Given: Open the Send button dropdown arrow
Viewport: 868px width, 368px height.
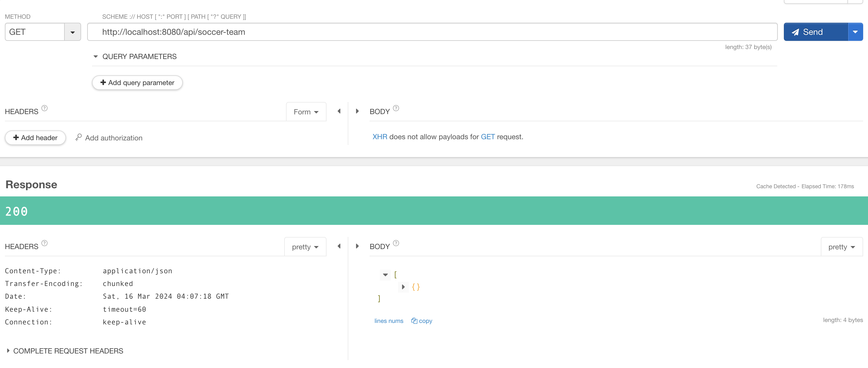Looking at the screenshot, I should (x=855, y=32).
